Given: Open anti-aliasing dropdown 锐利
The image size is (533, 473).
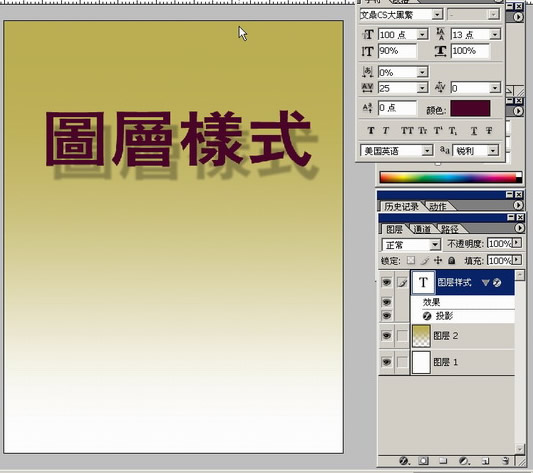Looking at the screenshot, I should click(x=493, y=150).
